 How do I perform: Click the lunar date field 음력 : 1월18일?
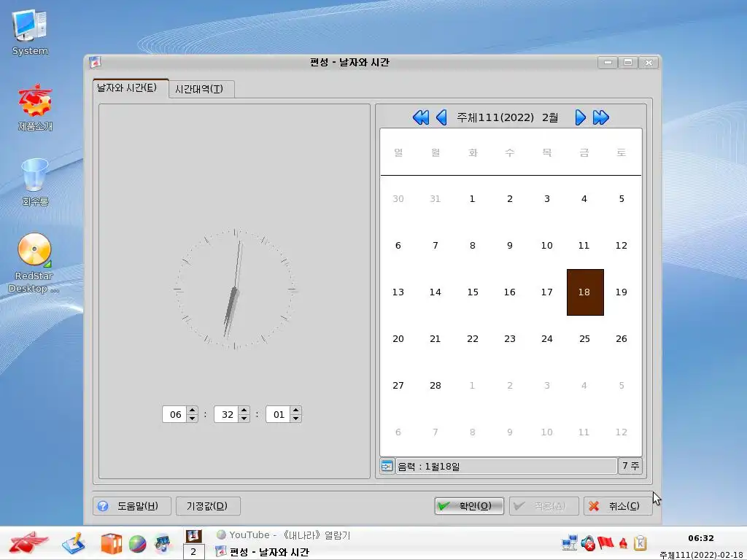click(506, 466)
